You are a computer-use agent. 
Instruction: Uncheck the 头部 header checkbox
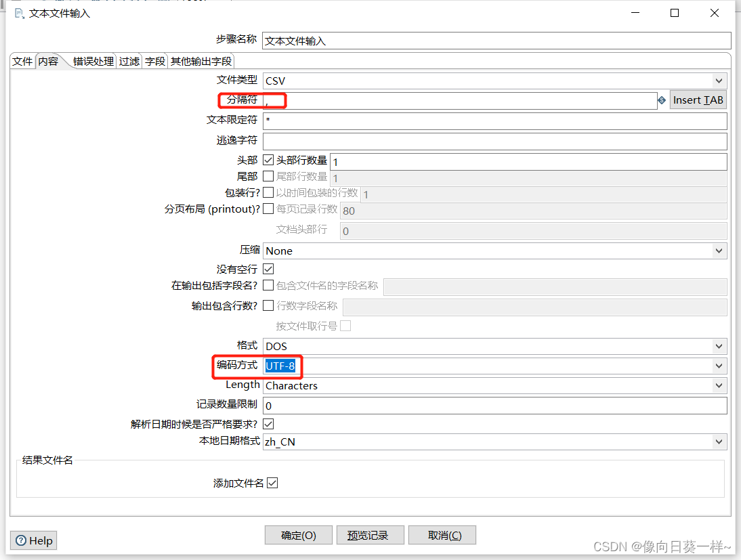(268, 160)
